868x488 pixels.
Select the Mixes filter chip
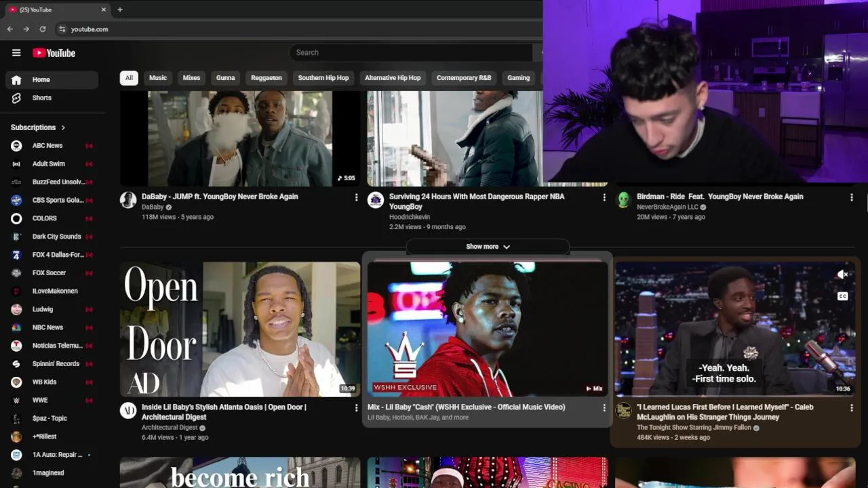click(x=191, y=78)
